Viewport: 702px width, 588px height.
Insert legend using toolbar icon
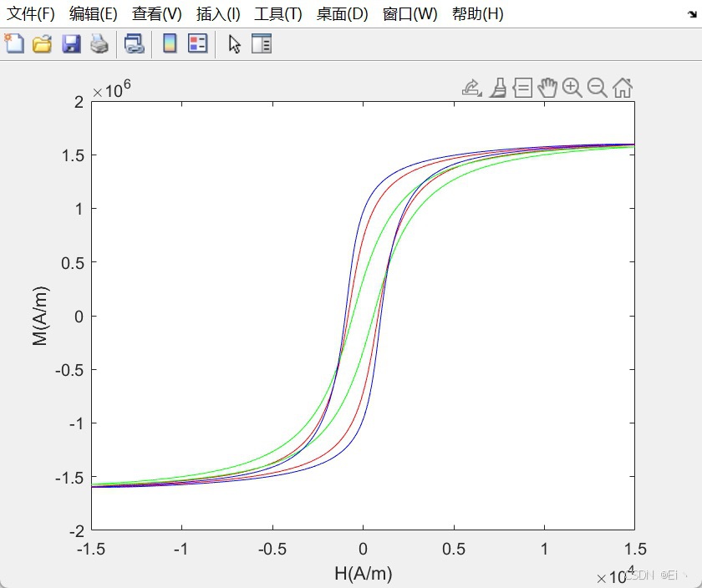tap(197, 43)
